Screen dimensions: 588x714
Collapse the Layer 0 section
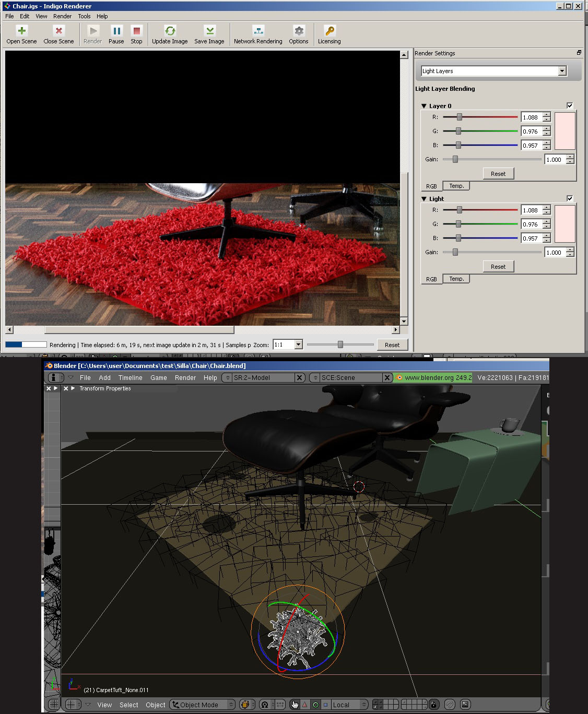pyautogui.click(x=424, y=106)
